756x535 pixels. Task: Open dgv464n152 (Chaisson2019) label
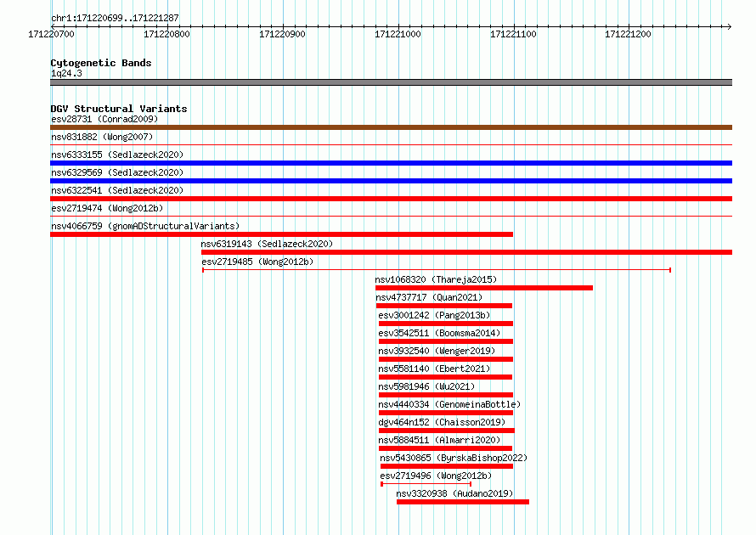tap(442, 422)
